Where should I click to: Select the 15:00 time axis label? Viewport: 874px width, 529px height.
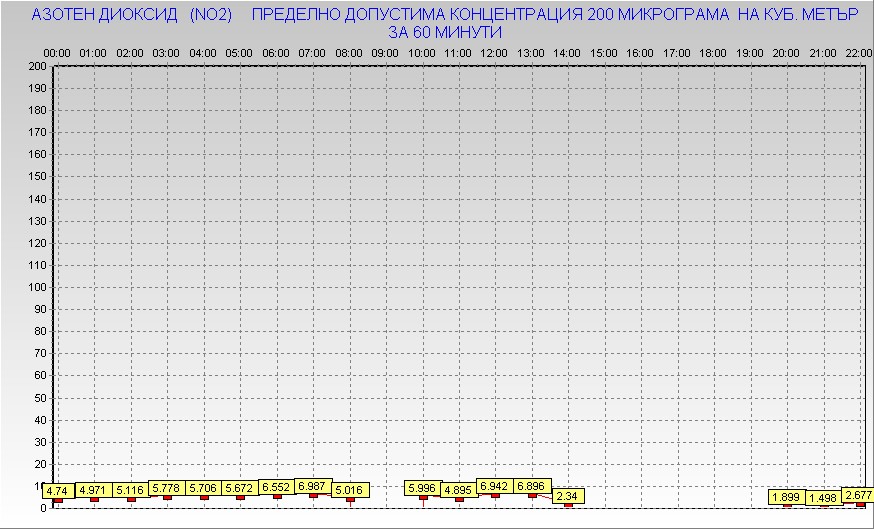point(604,52)
